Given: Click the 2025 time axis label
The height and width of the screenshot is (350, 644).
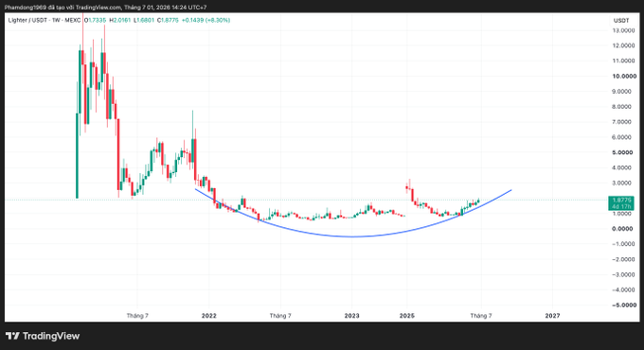Looking at the screenshot, I should tap(407, 316).
